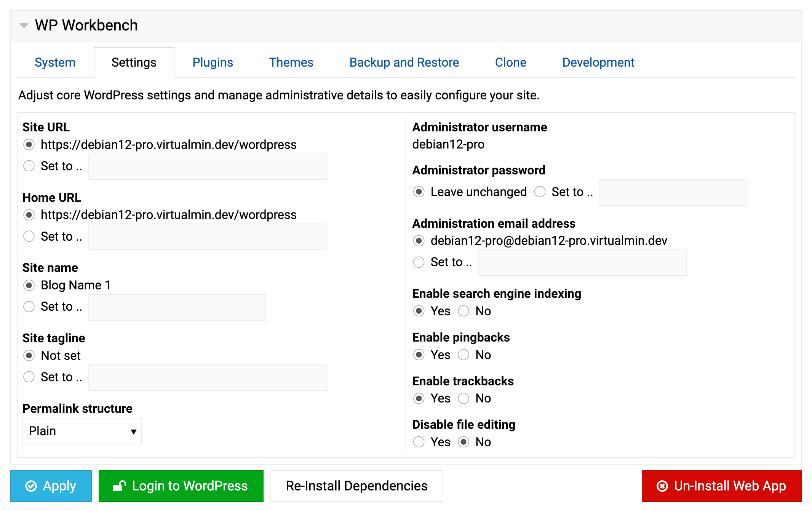Open the Backup and Restore tab
This screenshot has height=511, width=812.
pyautogui.click(x=404, y=62)
